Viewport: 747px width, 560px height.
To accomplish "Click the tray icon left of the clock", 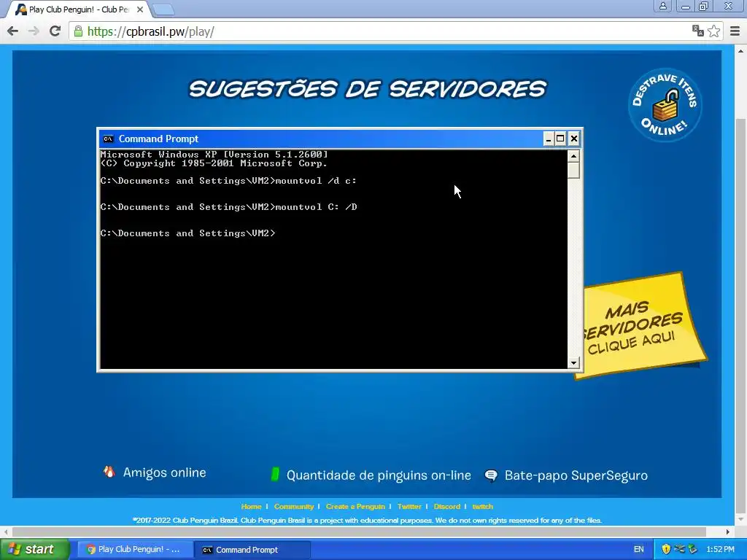I will tap(692, 550).
